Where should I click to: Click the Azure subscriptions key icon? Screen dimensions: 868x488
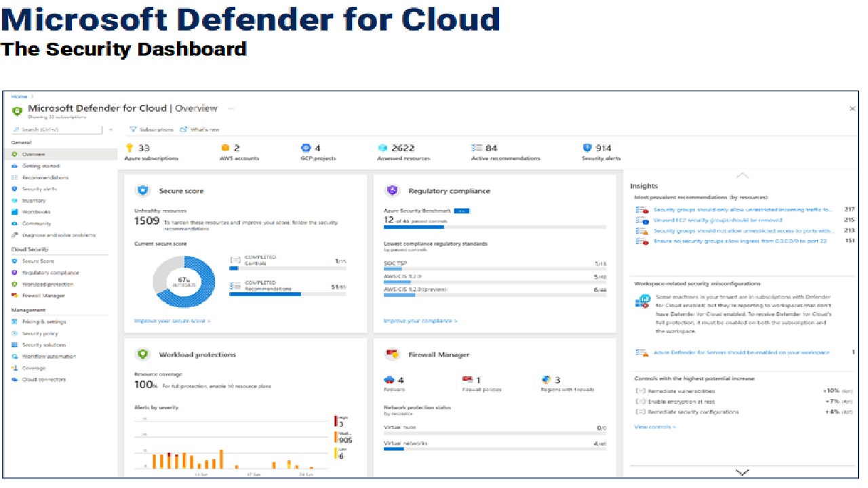130,148
